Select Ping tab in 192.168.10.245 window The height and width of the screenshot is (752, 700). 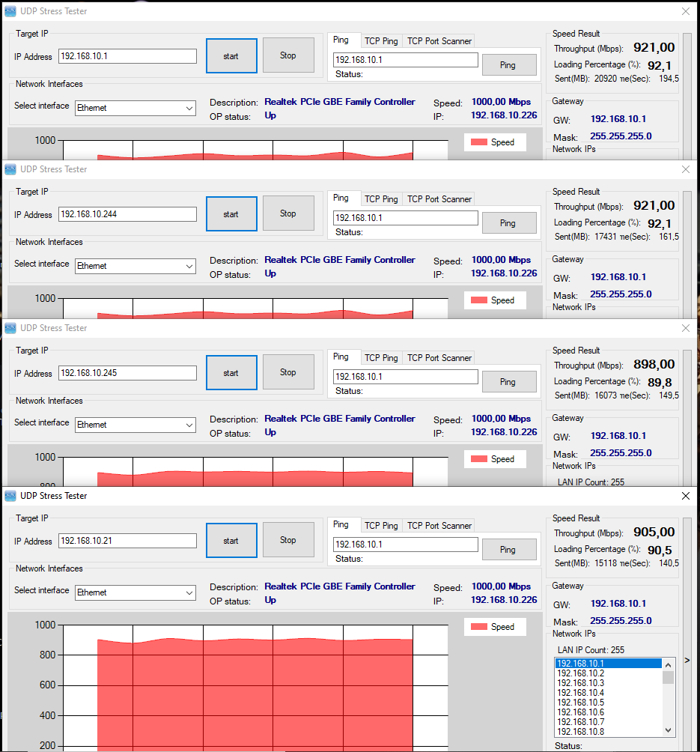341,357
